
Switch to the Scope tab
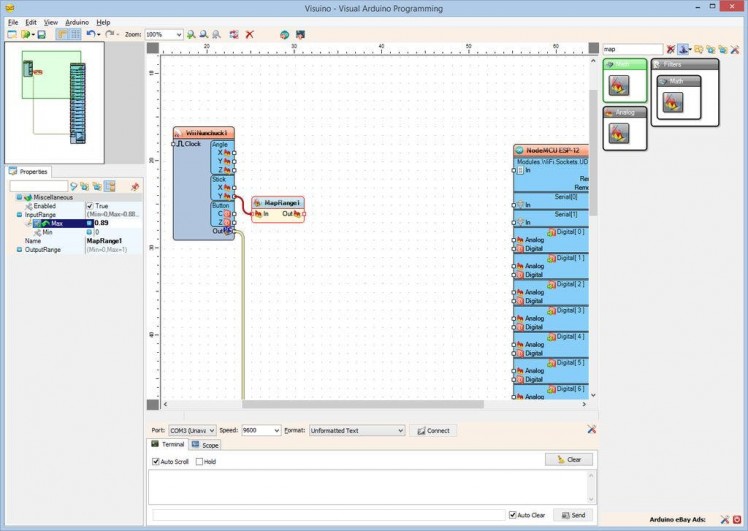click(206, 444)
